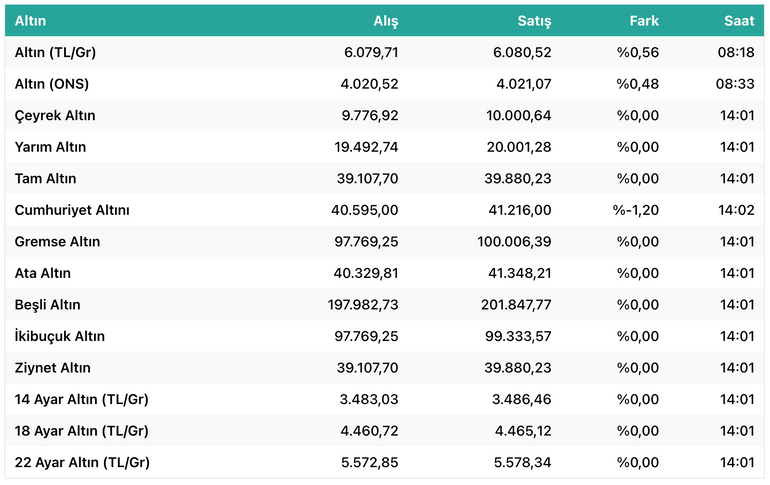770x485 pixels.
Task: Select the Altın column header
Action: coord(30,21)
